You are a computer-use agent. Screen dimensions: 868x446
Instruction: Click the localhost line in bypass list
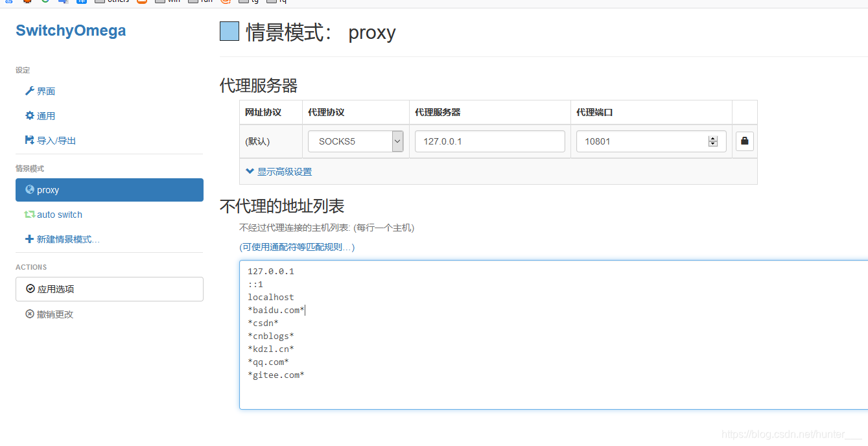271,297
